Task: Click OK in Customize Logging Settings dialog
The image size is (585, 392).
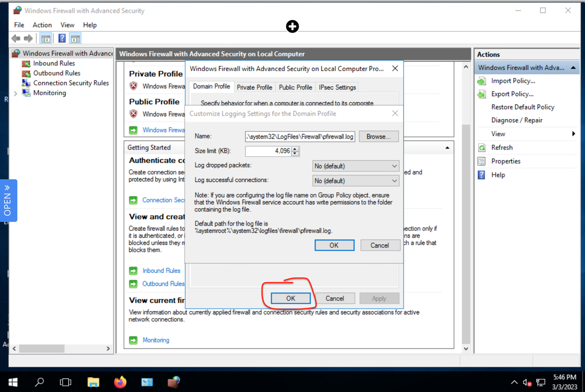Action: tap(334, 245)
